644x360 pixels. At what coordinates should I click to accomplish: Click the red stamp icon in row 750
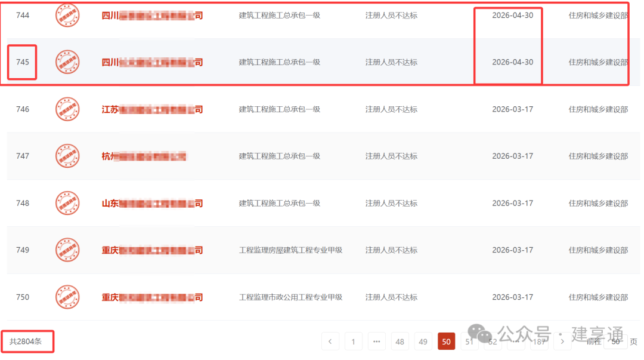click(67, 297)
